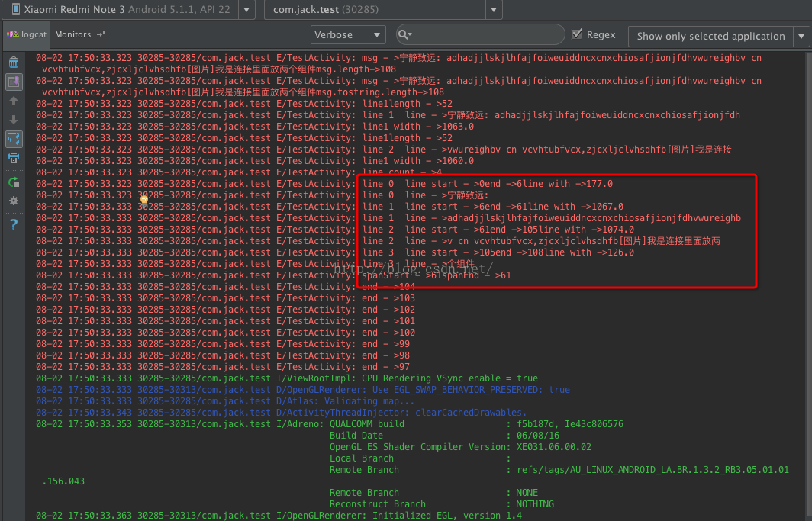This screenshot has height=521, width=812.
Task: Select log text 'end ->102'
Action: [x=388, y=310]
